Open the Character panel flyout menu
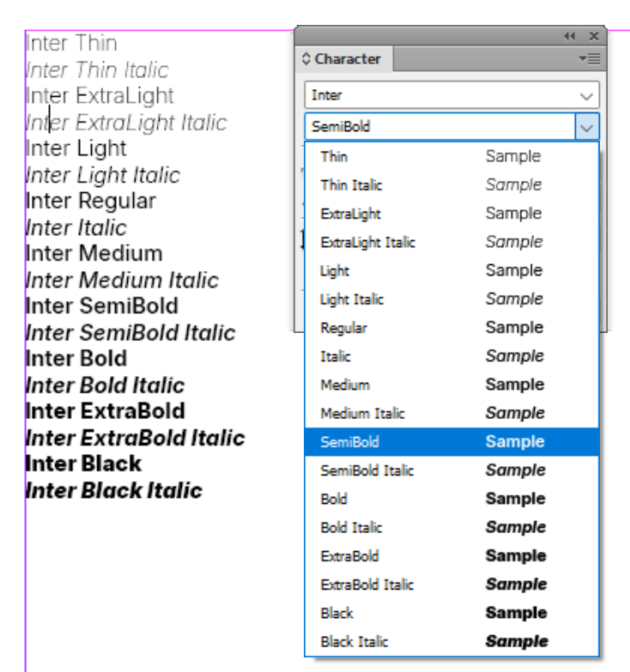Viewport: 630px width, 672px height. pyautogui.click(x=590, y=58)
